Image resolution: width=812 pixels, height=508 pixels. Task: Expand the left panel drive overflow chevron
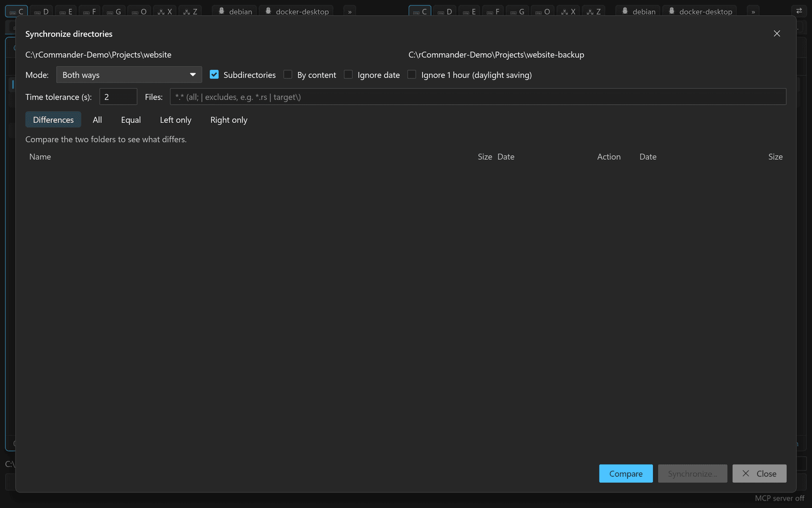click(x=349, y=11)
